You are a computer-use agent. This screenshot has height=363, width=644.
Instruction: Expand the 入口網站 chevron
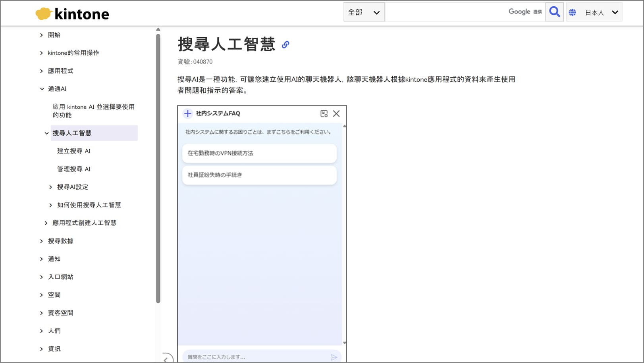coord(41,277)
